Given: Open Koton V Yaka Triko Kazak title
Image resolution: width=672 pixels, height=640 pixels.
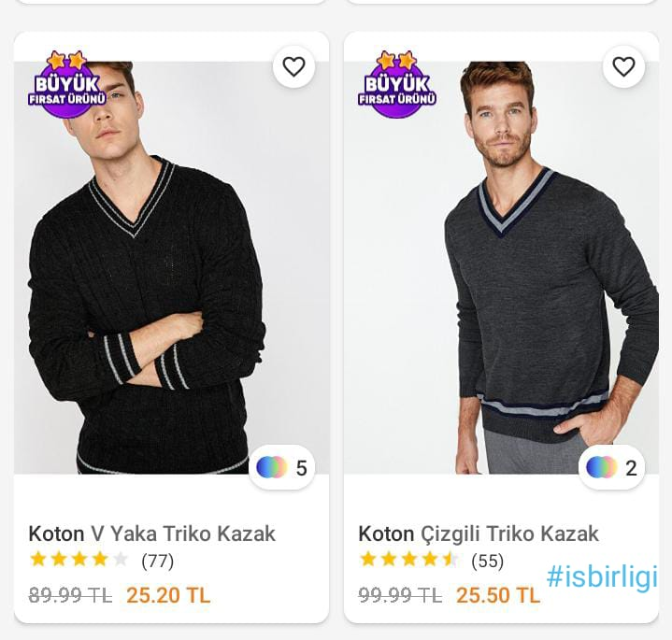Looking at the screenshot, I should coord(152,533).
